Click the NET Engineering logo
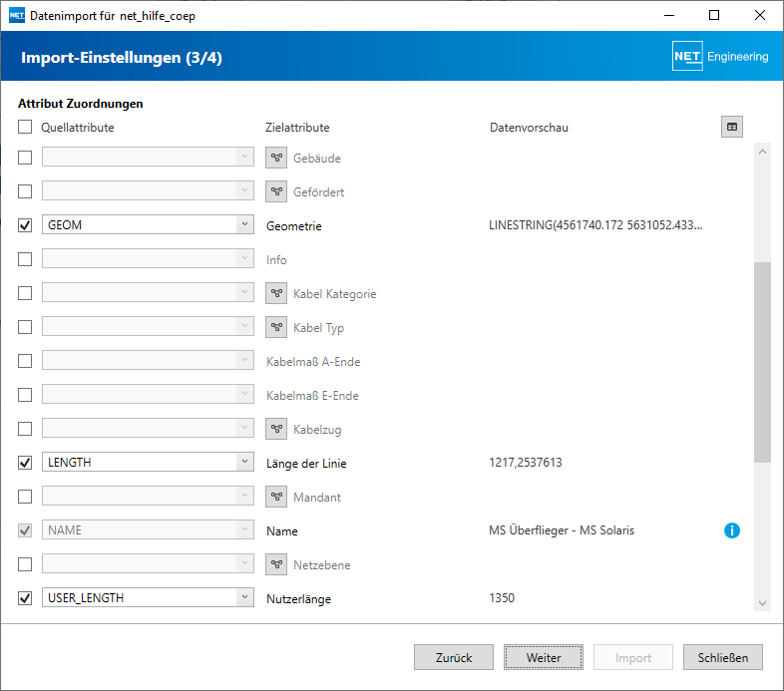 pos(720,56)
